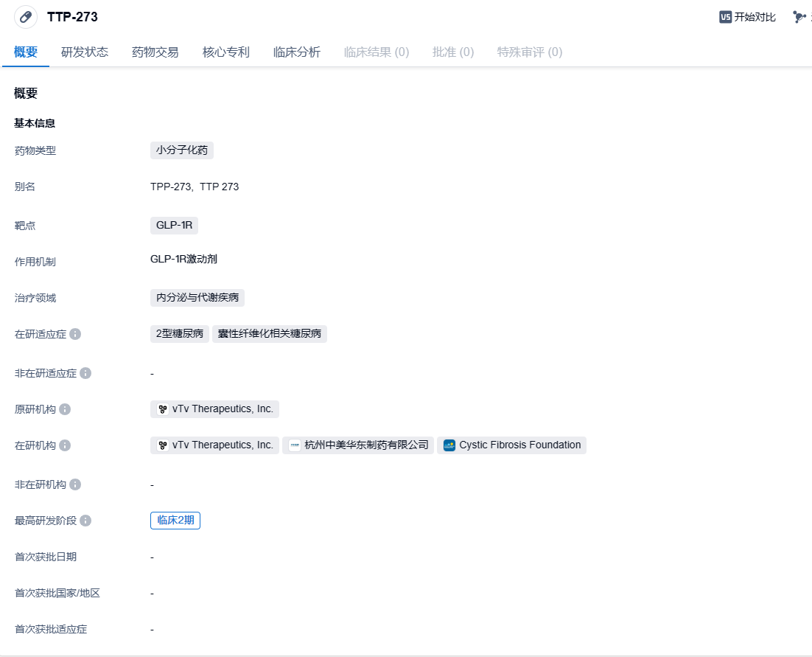Image resolution: width=812 pixels, height=657 pixels.
Task: Click the 临床2期 phase badge
Action: tap(175, 521)
